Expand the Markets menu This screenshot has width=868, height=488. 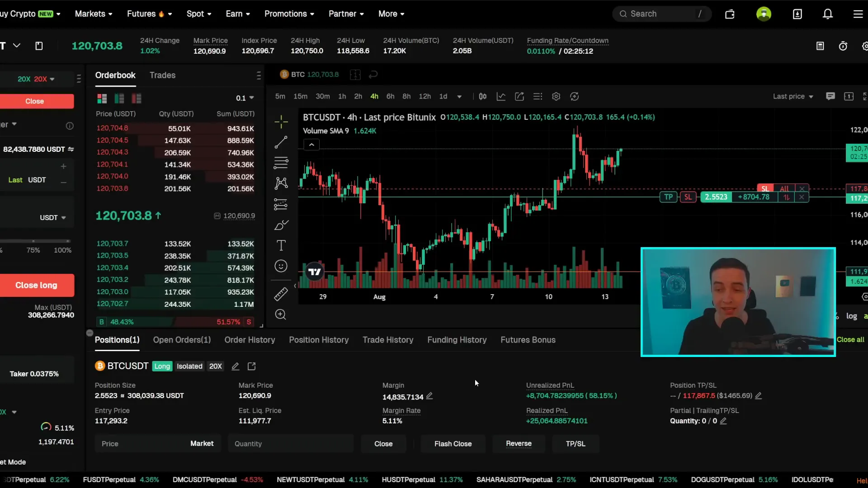point(94,14)
